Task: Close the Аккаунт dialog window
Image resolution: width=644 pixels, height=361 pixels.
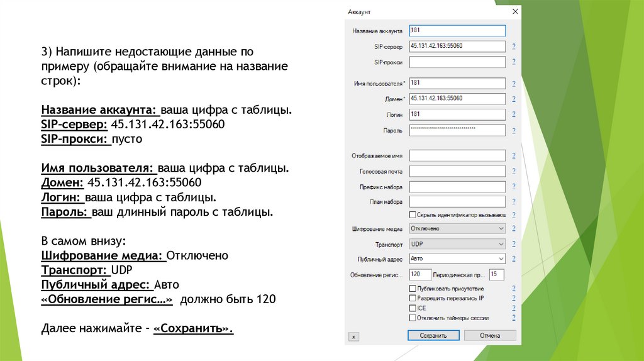Action: click(x=515, y=11)
